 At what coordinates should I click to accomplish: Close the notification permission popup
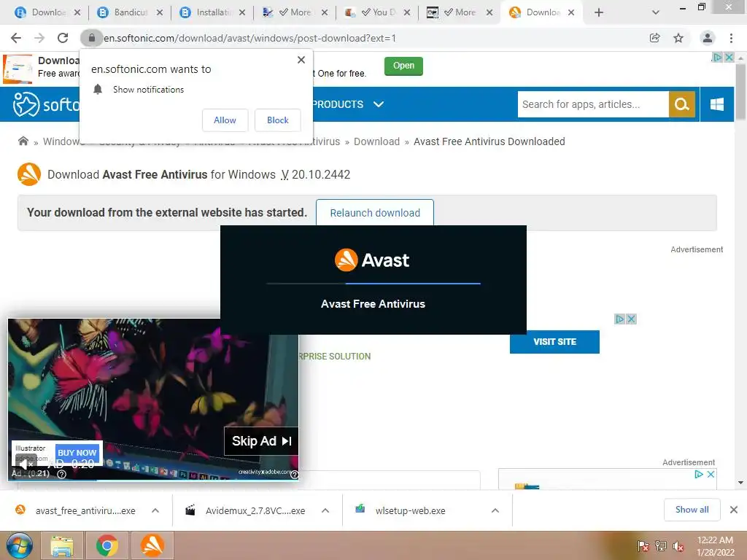[x=301, y=60]
